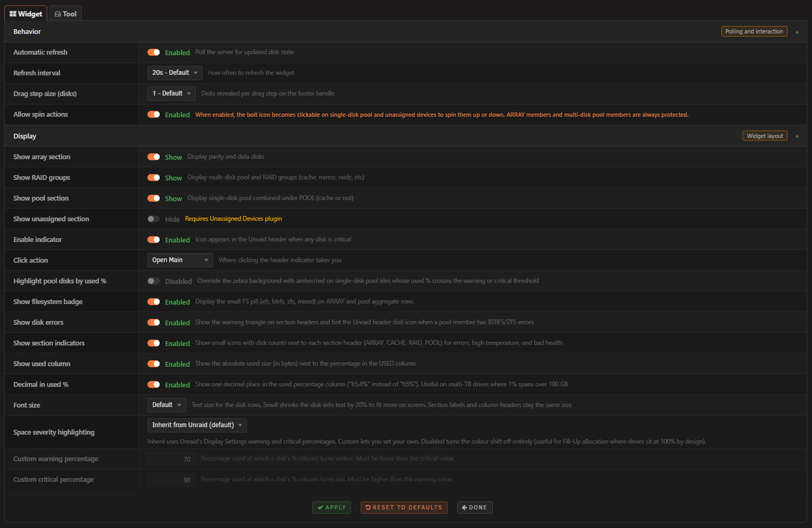Click 'How often to refresh the widget' text

251,73
